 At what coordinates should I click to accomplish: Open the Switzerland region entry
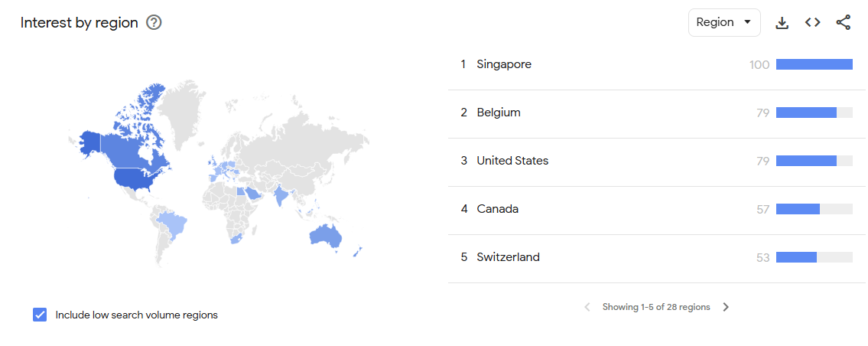(x=656, y=257)
